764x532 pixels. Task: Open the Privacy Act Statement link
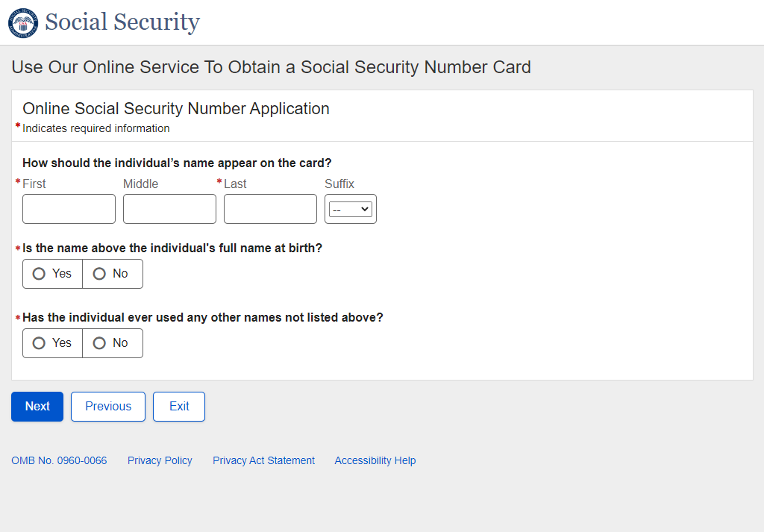(x=263, y=460)
